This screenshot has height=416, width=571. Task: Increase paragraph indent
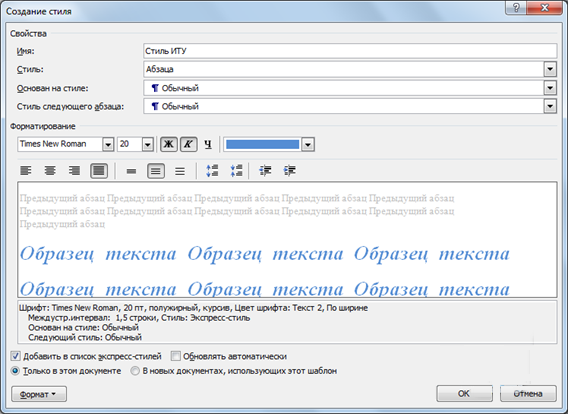click(290, 171)
